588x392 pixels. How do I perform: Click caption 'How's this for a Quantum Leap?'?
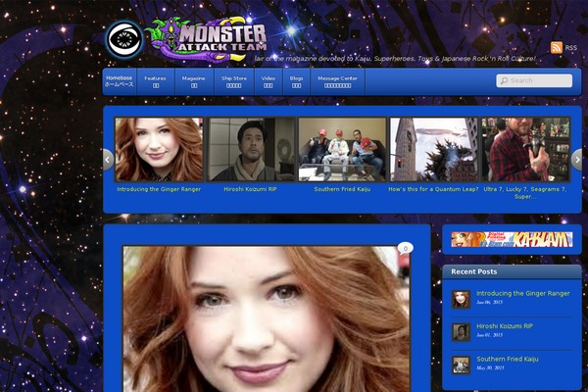click(x=433, y=189)
